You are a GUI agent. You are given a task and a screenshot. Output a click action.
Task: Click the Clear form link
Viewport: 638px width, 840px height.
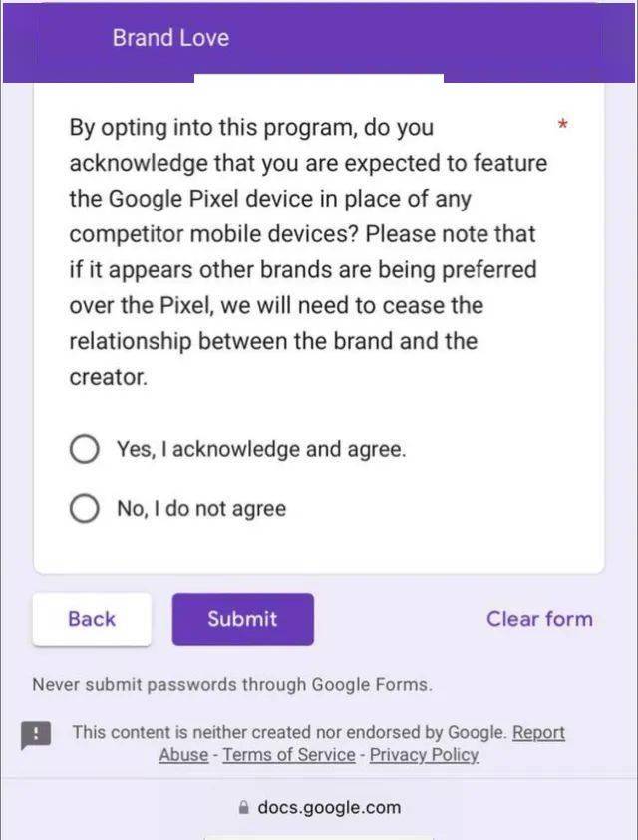click(539, 619)
